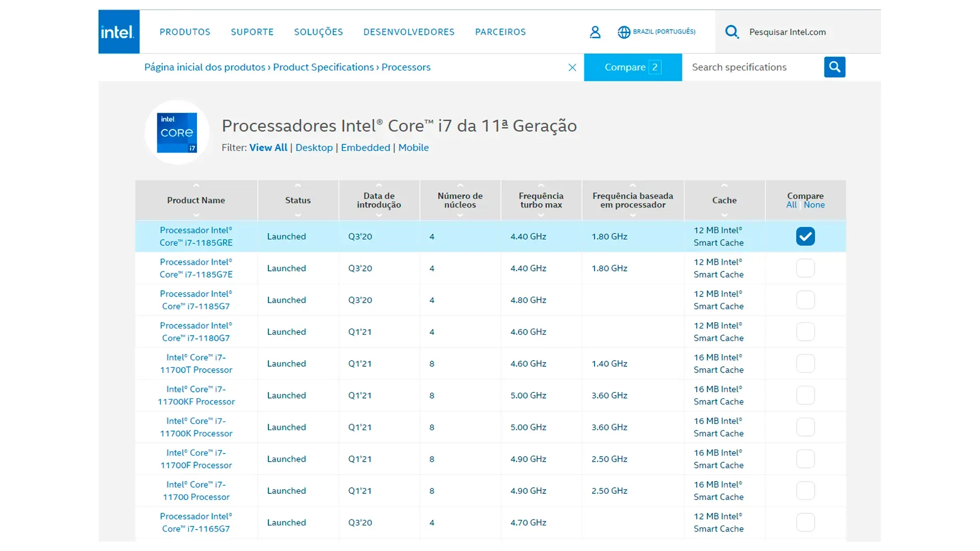Viewport: 980px width, 551px height.
Task: Click the globe/language icon for Brazil
Action: 623,32
